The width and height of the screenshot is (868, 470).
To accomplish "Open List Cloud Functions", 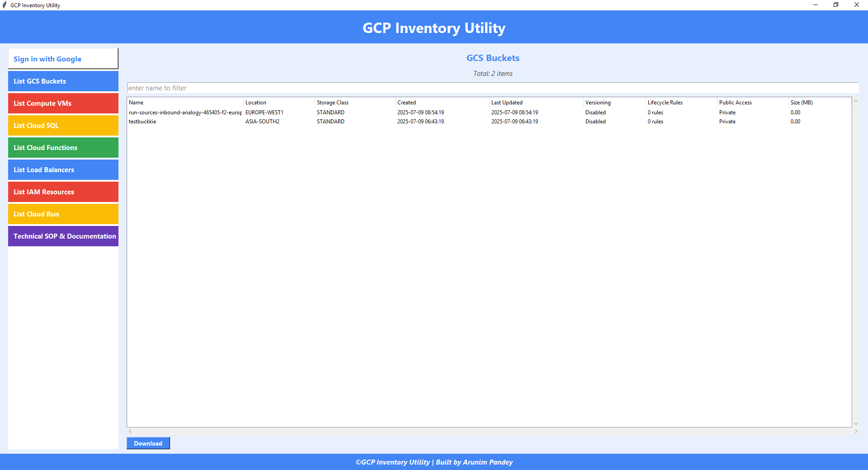I will tap(63, 147).
